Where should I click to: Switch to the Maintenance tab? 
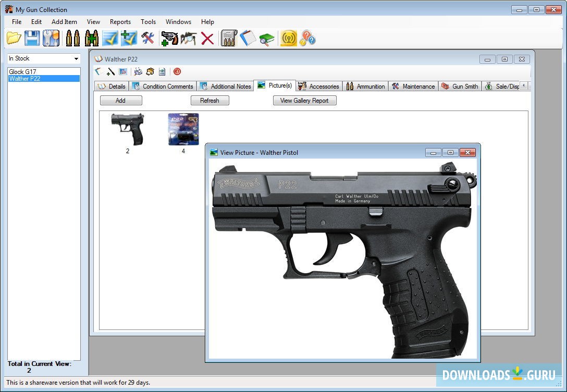pyautogui.click(x=413, y=86)
